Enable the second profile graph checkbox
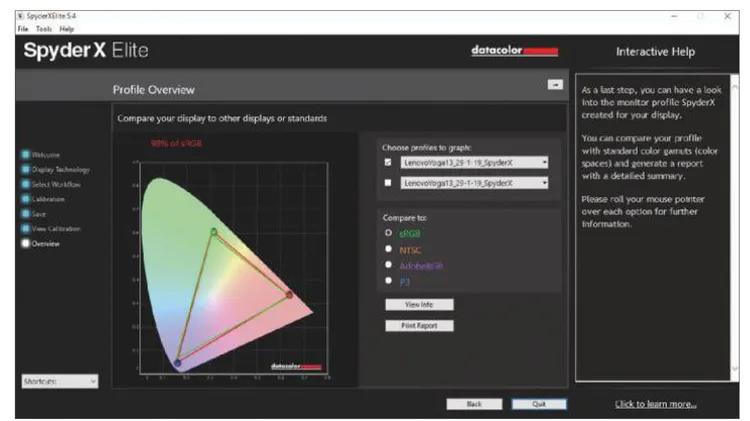This screenshot has height=421, width=750. tap(388, 183)
